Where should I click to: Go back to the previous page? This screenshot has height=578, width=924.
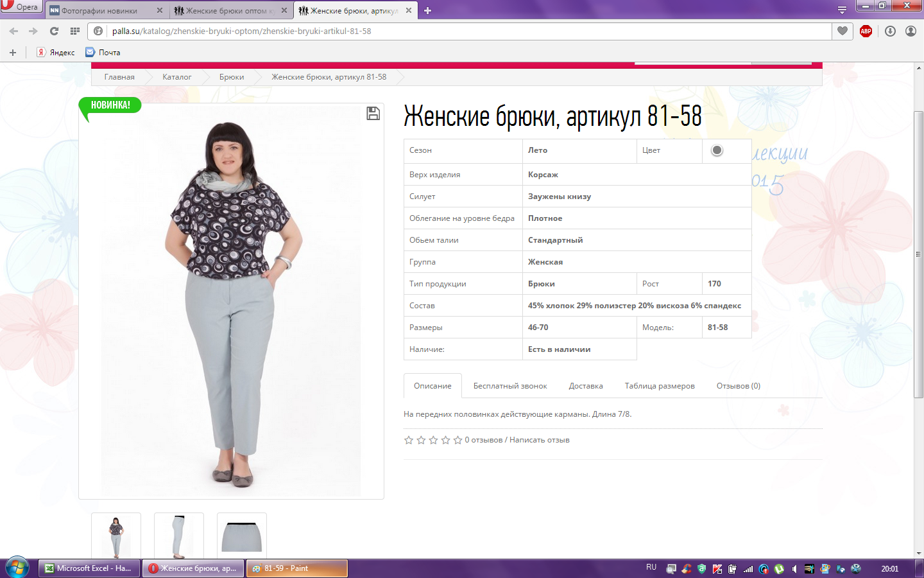coord(13,31)
